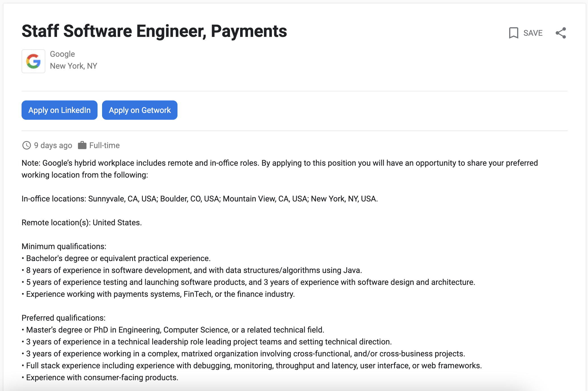
Task: Apply on Getwork for this position
Action: [140, 110]
